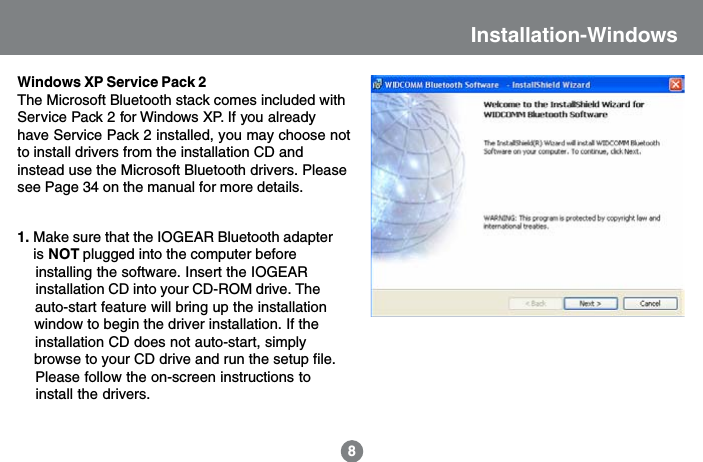Click the greyed-out Back button
703x462 pixels.
tap(536, 304)
